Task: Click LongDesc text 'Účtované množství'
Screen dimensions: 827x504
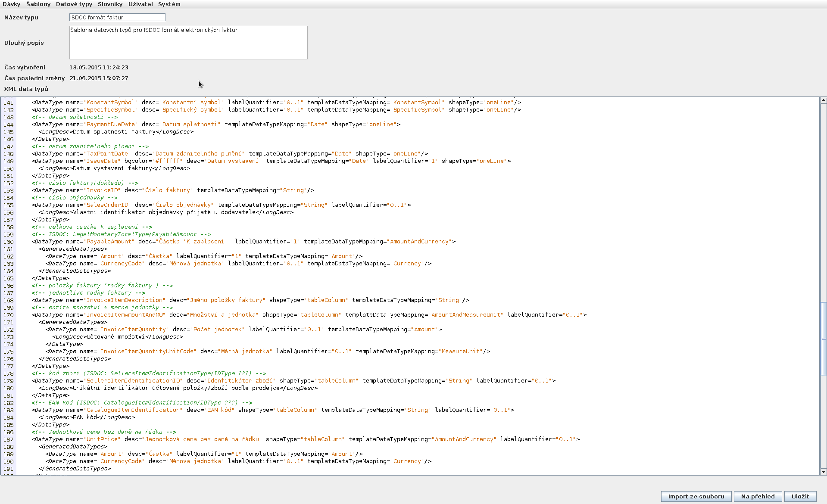Action: (115, 337)
